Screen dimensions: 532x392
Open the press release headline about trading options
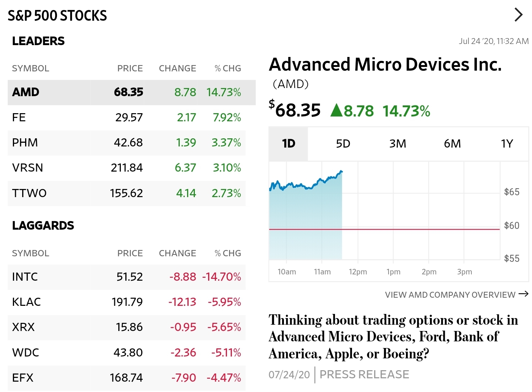coord(384,337)
